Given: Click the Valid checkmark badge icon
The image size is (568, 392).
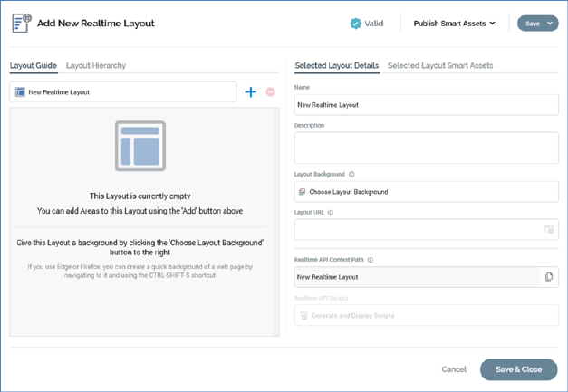Looking at the screenshot, I should (x=356, y=24).
